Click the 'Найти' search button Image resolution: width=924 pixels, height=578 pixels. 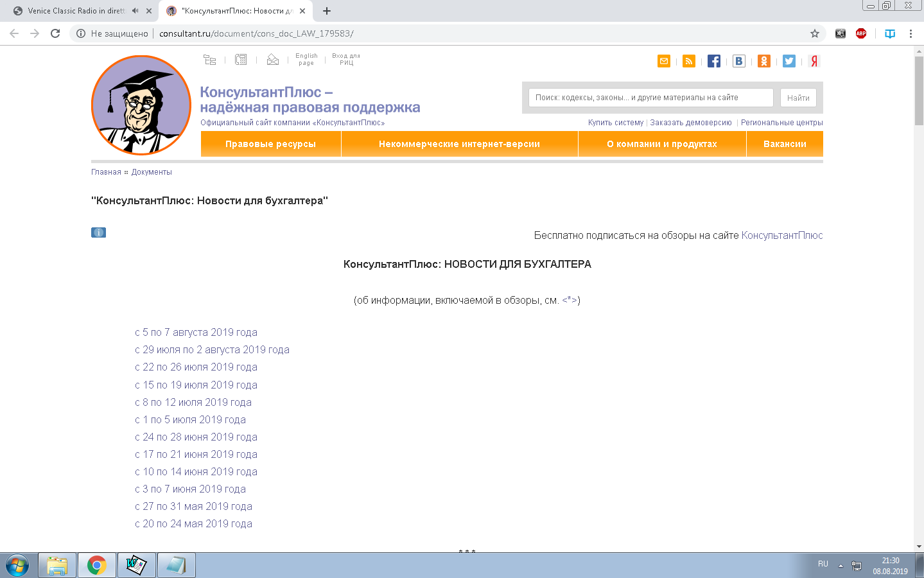[x=798, y=98]
